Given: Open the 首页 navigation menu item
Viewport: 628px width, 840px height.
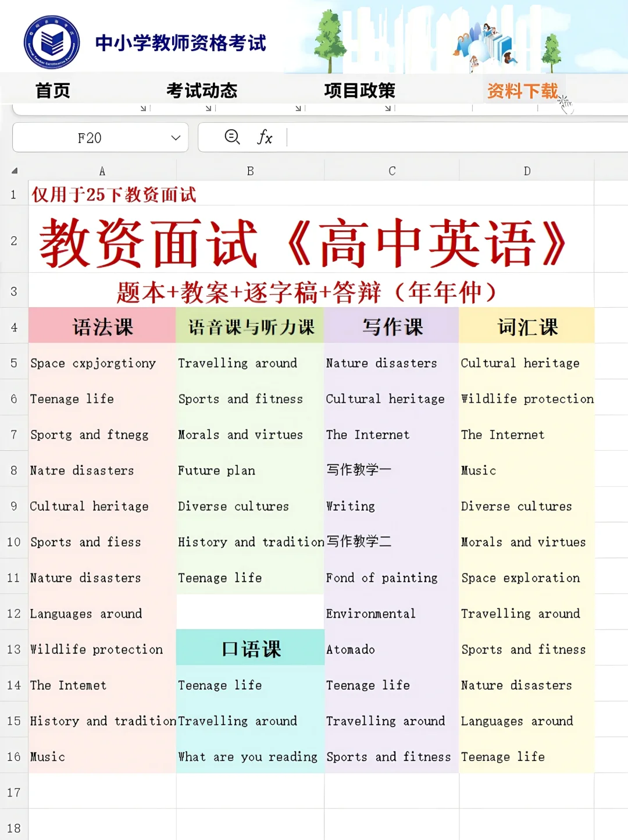Looking at the screenshot, I should click(x=53, y=91).
